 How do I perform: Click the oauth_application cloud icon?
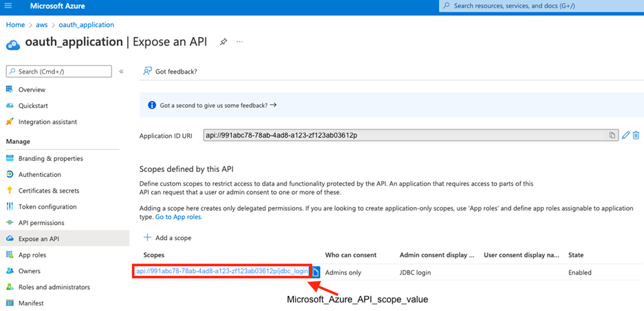pos(14,43)
